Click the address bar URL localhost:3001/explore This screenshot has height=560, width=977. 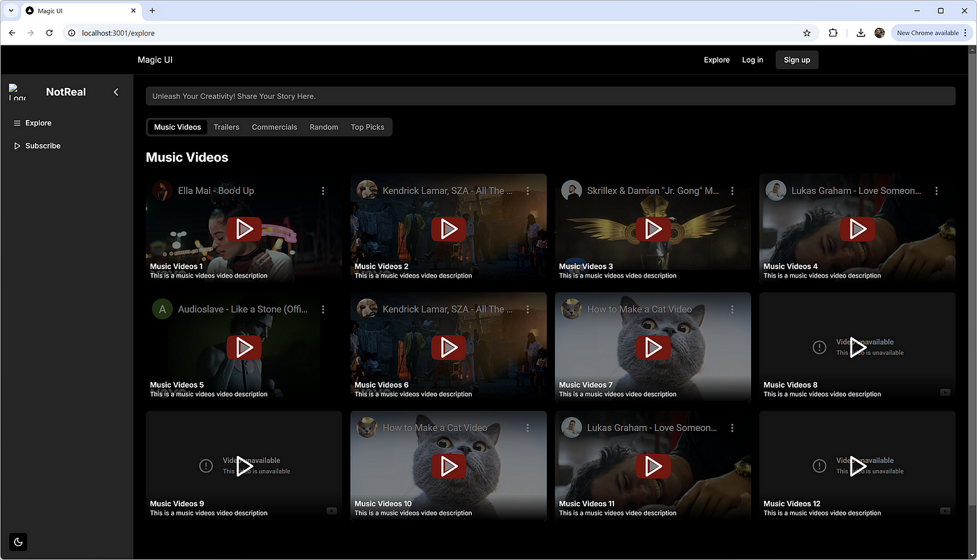point(118,33)
